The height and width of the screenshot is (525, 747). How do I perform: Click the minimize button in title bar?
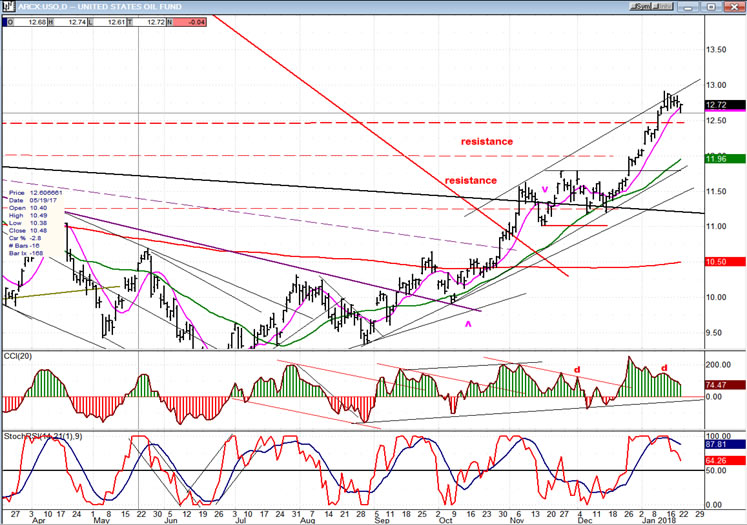coord(691,5)
